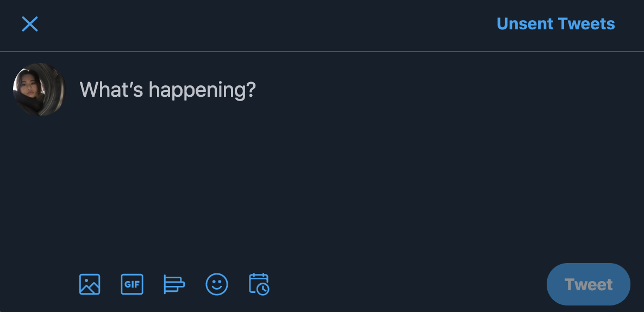Open the GIF picker
Image resolution: width=644 pixels, height=312 pixels.
(x=132, y=284)
